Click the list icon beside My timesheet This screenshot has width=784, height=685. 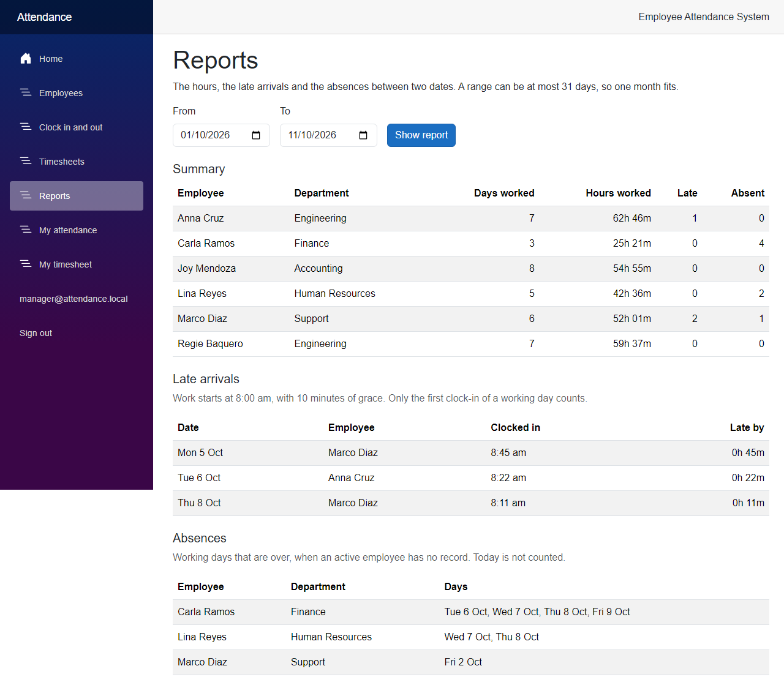[26, 264]
